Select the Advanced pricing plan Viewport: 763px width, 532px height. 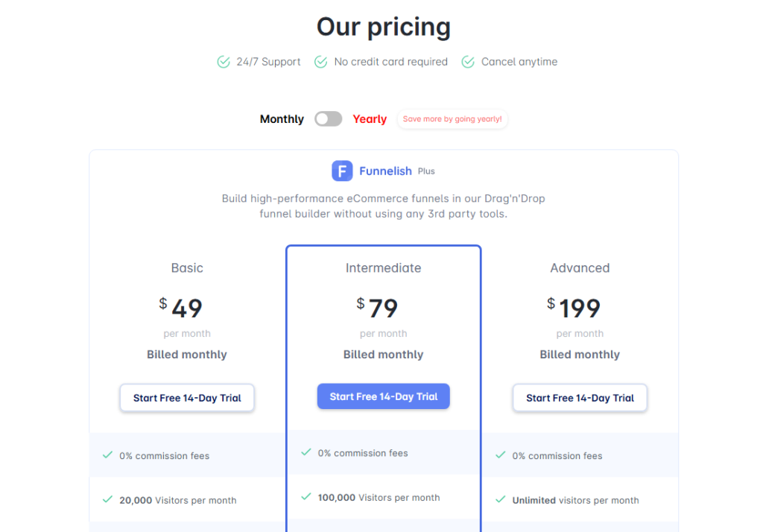(580, 267)
